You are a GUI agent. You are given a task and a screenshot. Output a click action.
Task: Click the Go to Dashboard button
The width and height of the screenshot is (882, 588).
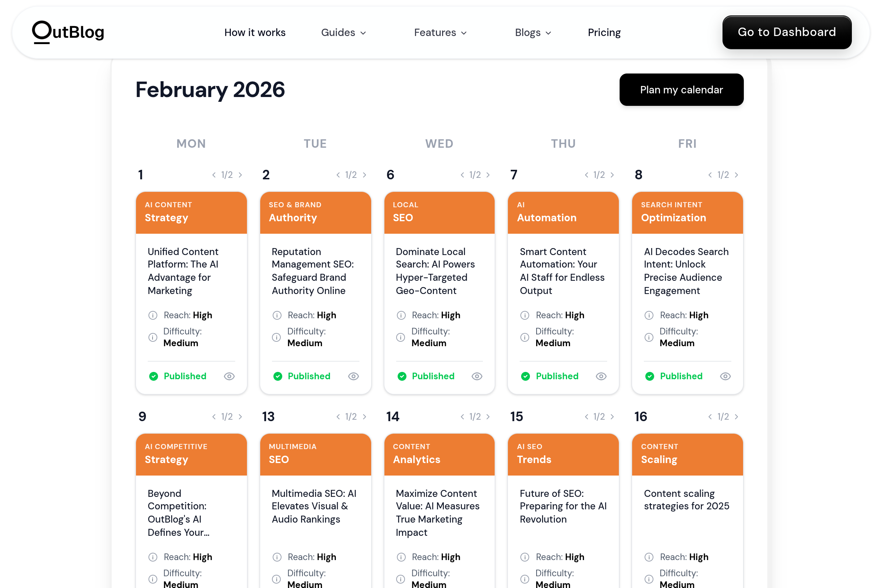[787, 32]
